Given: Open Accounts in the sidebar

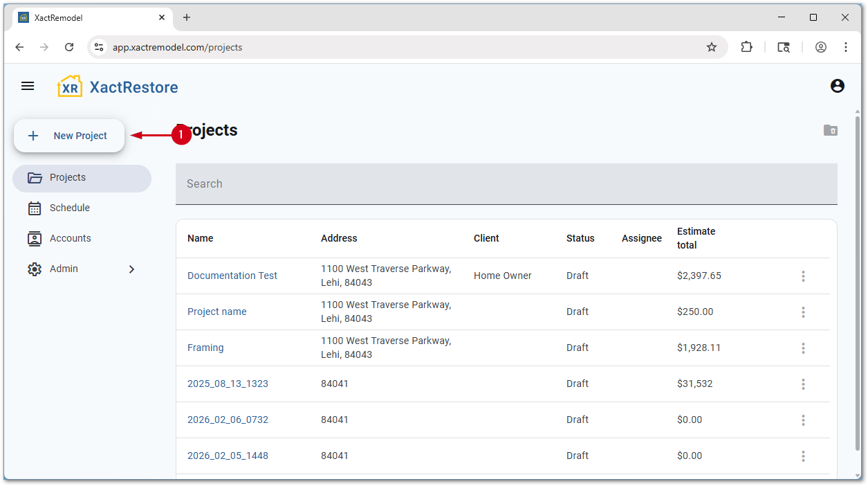Looking at the screenshot, I should pos(70,238).
